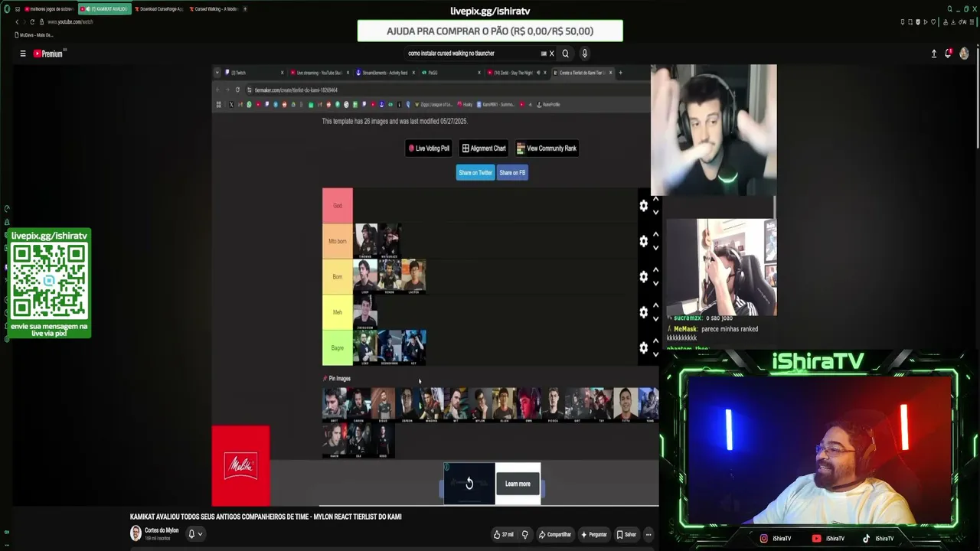Open the video more actions ellipsis

point(648,535)
